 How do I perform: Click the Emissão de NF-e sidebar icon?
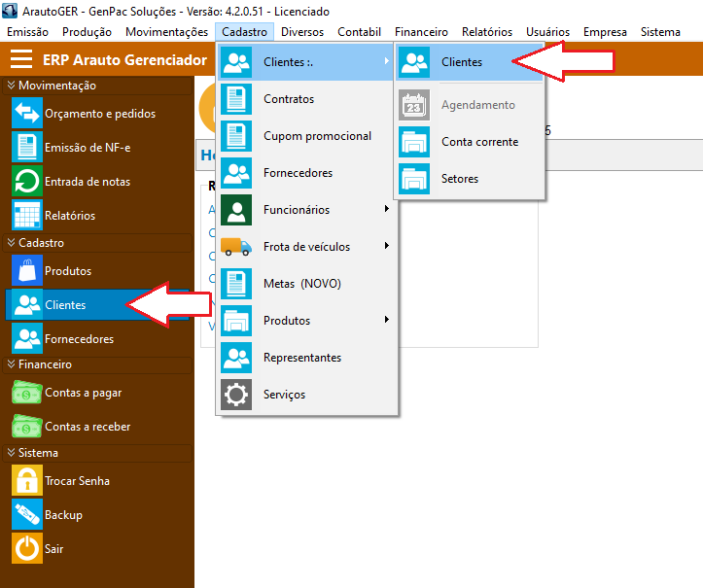26,148
